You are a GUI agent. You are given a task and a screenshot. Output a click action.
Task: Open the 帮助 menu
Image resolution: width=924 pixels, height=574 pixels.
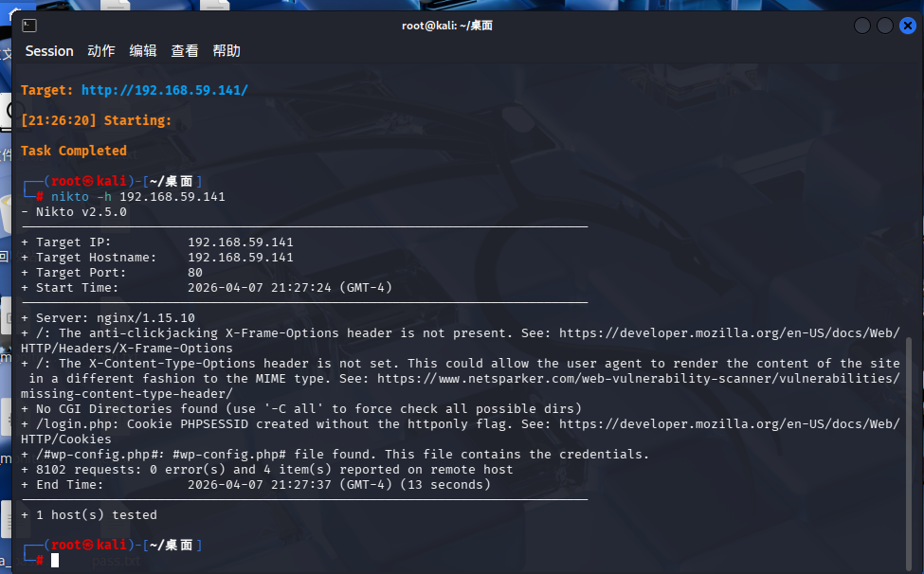point(226,51)
